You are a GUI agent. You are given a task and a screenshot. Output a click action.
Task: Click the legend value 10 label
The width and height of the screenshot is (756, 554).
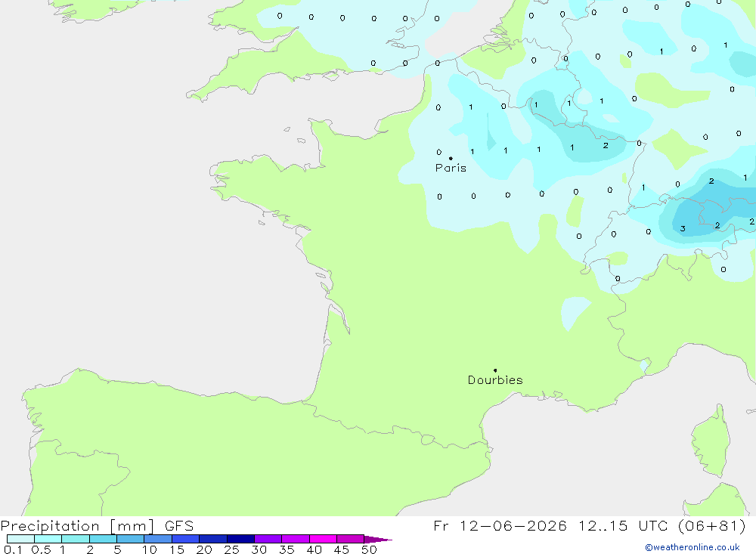150,549
